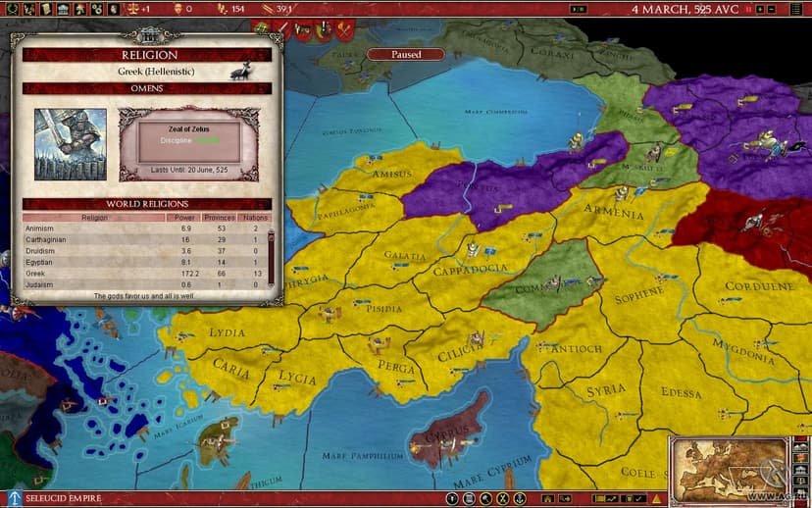This screenshot has width=812, height=508.
Task: Click the date 4 March, 525 AVC
Action: tap(685, 9)
